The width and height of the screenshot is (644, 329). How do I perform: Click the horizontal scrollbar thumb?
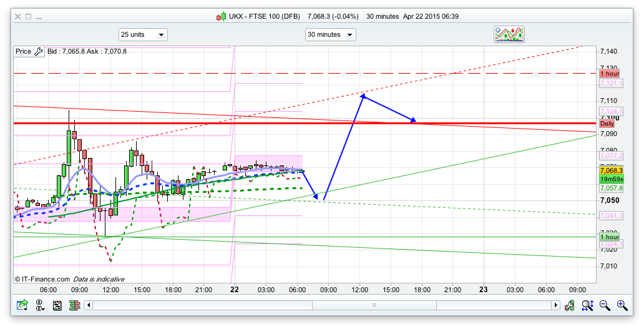coord(374,305)
